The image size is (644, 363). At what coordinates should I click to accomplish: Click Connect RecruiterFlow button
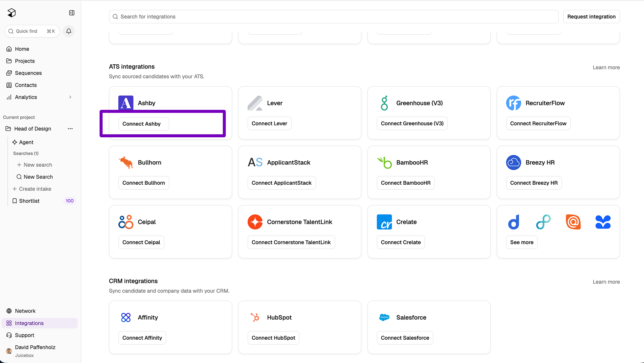point(538,123)
